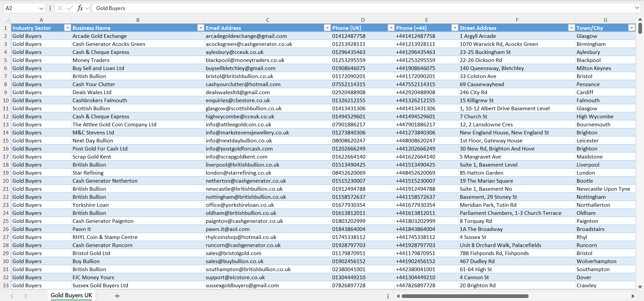Open the Business Name filter dropdown

[x=201, y=28]
